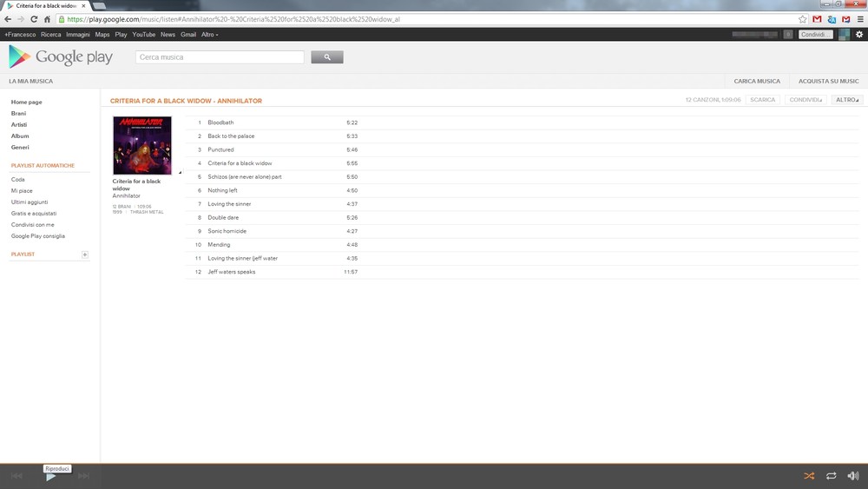This screenshot has width=868, height=489.
Task: Click the SCARICA button
Action: coord(762,100)
